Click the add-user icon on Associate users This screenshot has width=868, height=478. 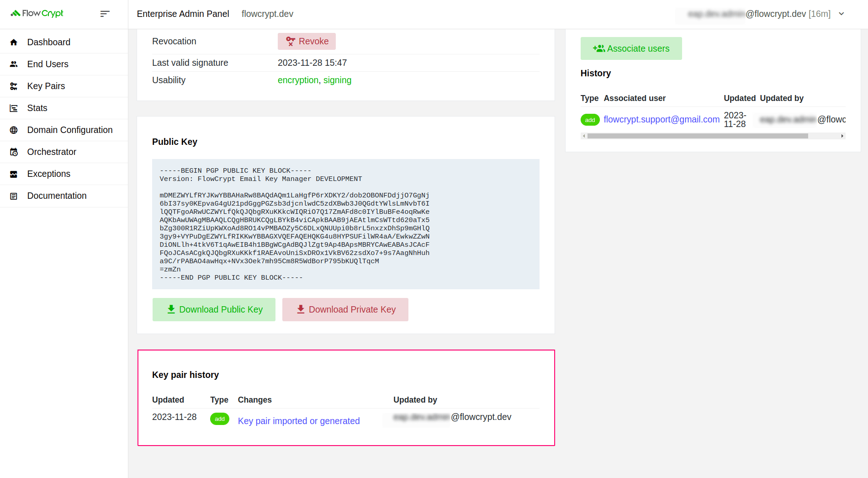(x=599, y=48)
